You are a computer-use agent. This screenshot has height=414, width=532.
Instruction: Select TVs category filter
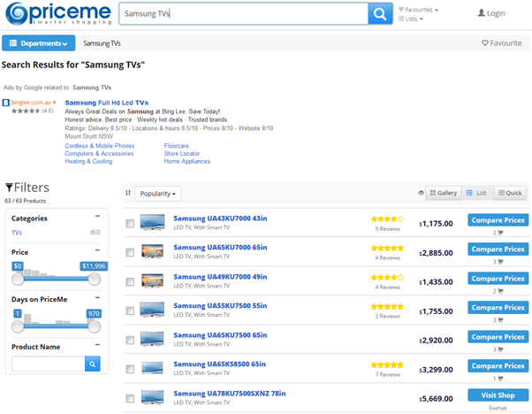pos(17,233)
